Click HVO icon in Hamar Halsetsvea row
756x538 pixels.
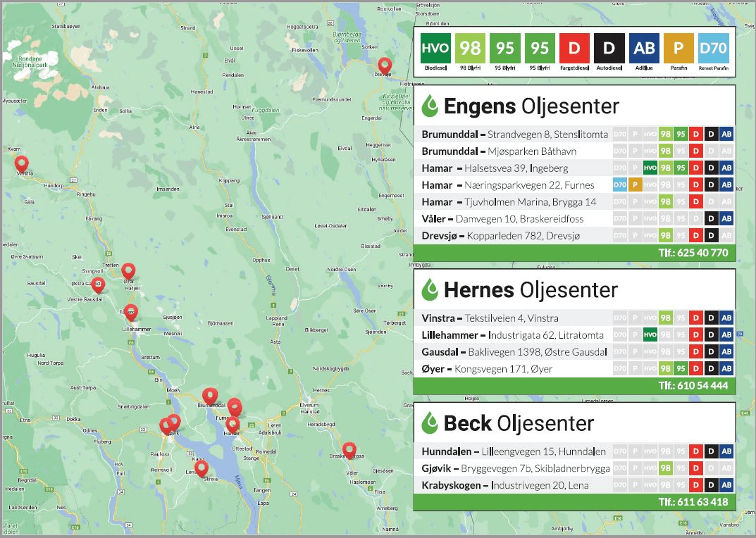point(650,168)
